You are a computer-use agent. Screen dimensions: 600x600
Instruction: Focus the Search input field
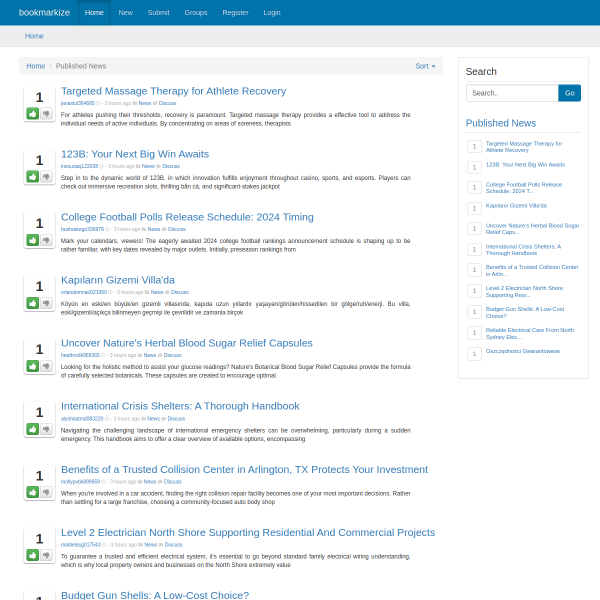click(x=511, y=93)
